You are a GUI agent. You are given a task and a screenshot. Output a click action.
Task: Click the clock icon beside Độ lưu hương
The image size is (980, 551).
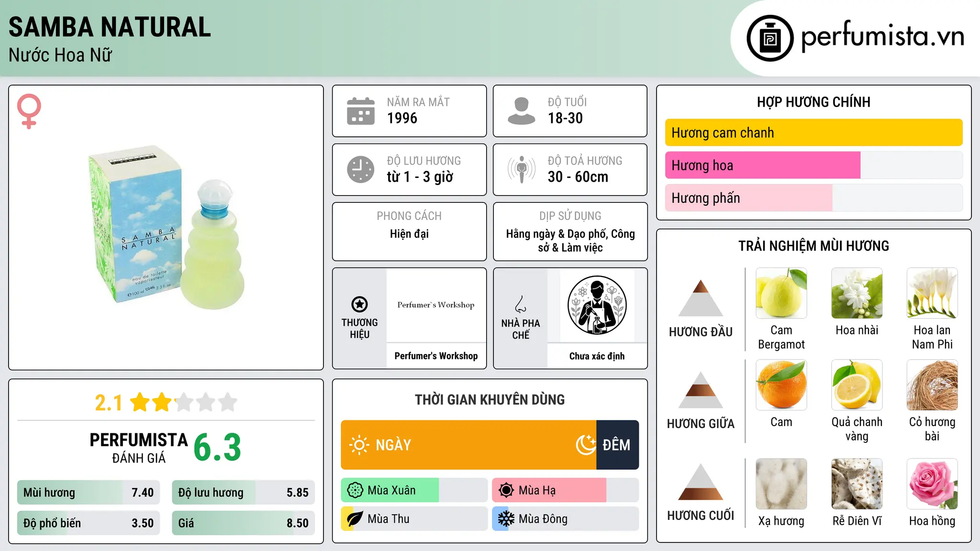coord(361,169)
